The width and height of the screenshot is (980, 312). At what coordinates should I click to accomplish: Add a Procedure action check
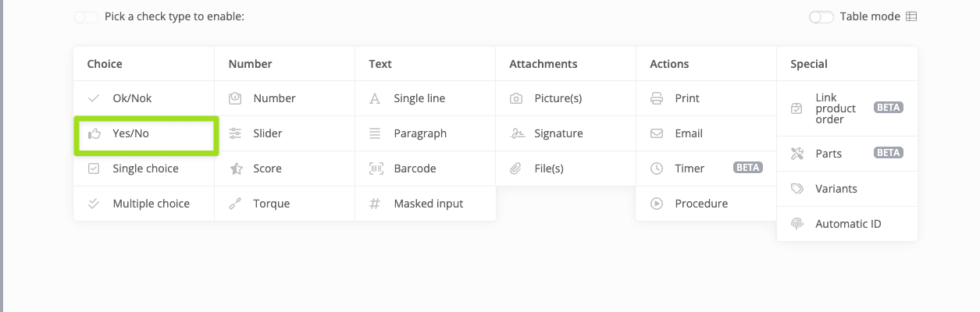pyautogui.click(x=701, y=204)
